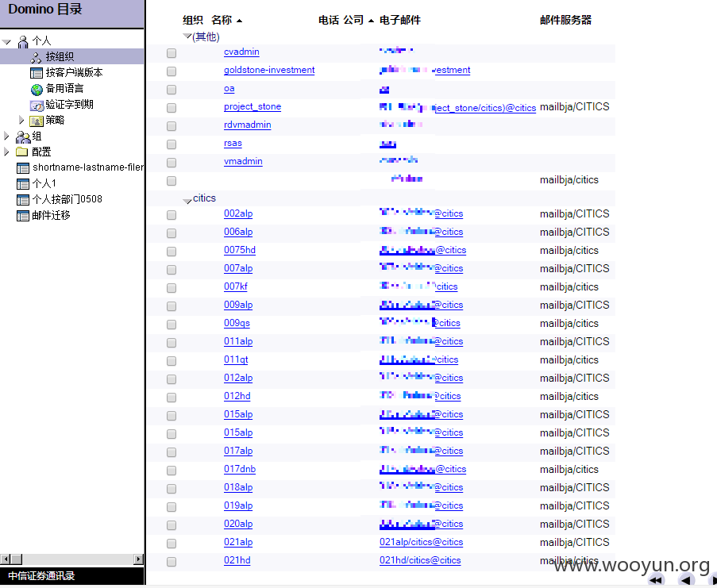The width and height of the screenshot is (717, 588).
Task: Click the left sidebar scroll-right arrow
Action: pos(138,559)
